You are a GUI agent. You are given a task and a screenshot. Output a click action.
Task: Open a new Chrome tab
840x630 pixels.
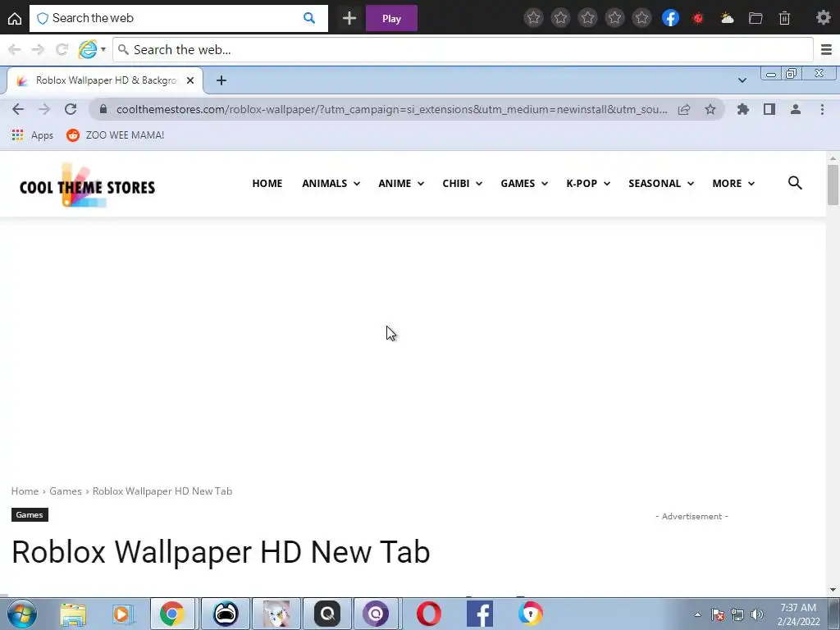click(221, 80)
